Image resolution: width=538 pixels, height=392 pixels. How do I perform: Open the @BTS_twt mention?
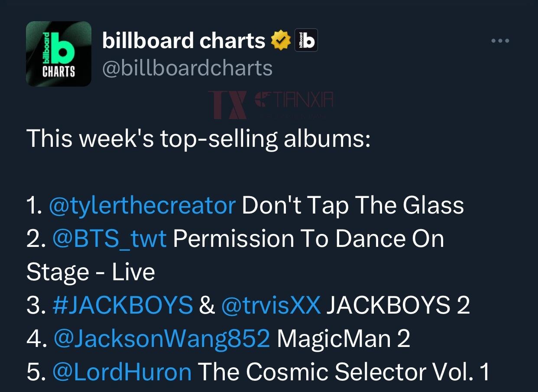(x=110, y=239)
